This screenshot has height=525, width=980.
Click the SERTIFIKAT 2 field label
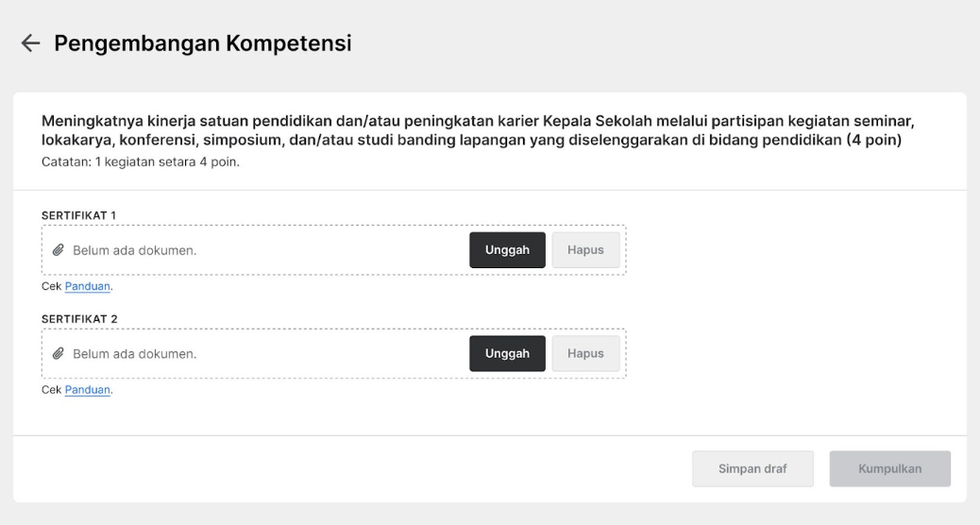(x=79, y=319)
